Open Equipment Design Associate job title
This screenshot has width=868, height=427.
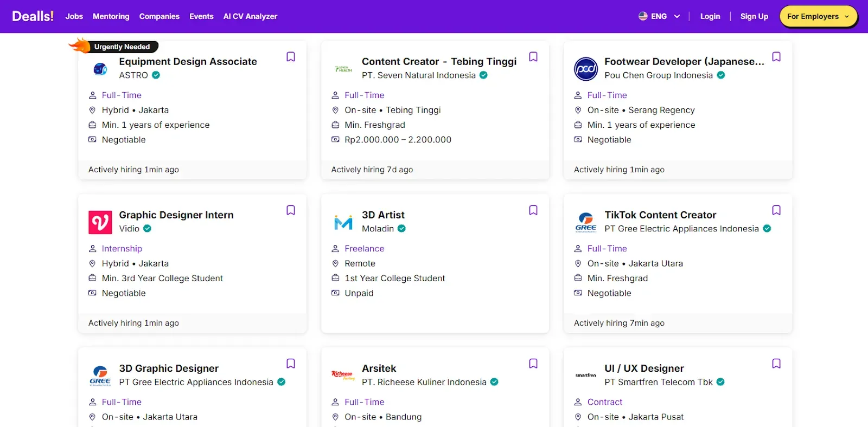(188, 62)
